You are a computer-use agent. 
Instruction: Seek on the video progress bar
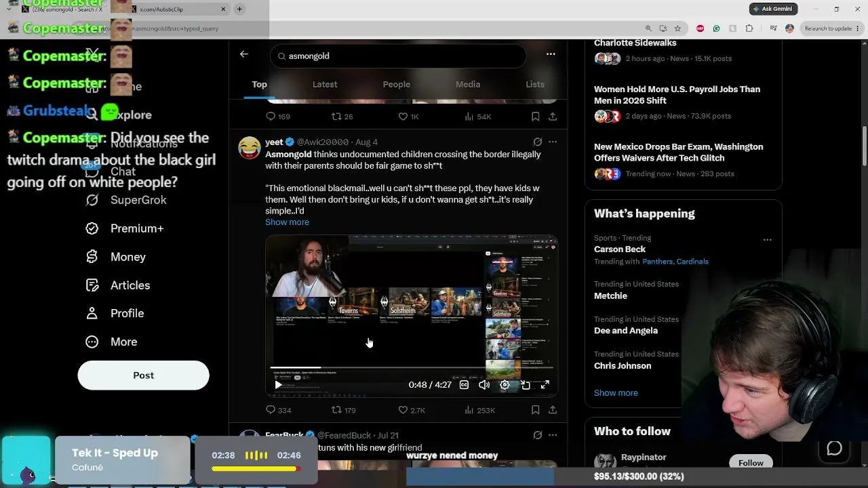pyautogui.click(x=412, y=368)
